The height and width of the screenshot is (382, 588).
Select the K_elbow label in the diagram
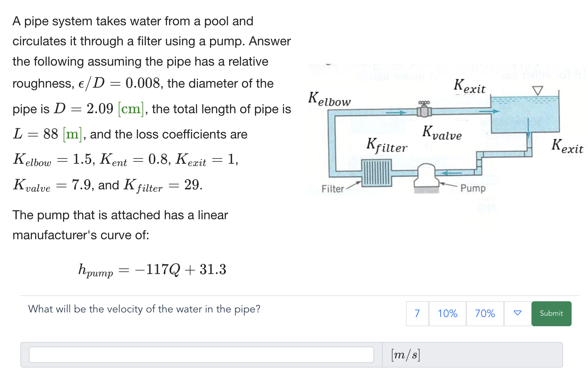click(x=328, y=98)
